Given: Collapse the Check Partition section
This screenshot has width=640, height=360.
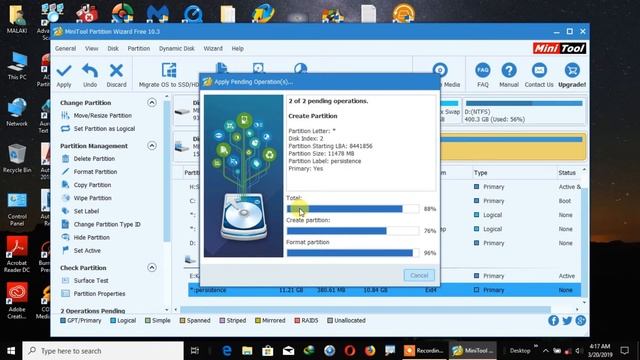Looking at the screenshot, I should click(152, 267).
